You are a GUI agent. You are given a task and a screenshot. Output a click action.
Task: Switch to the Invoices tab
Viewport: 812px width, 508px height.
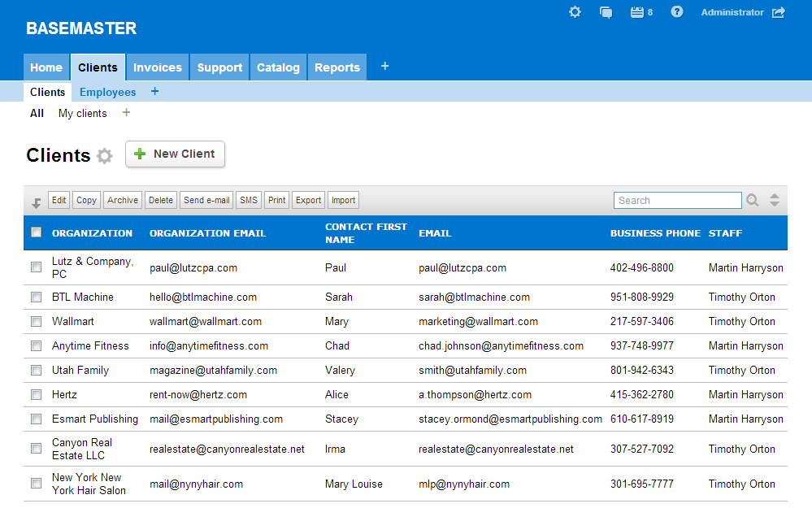click(x=158, y=67)
